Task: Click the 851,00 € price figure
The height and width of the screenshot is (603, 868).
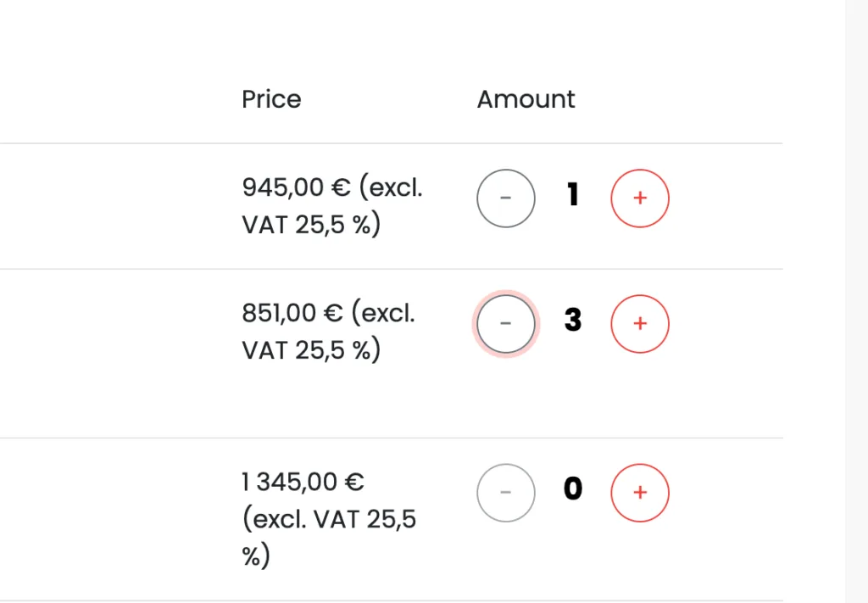Action: pos(291,313)
